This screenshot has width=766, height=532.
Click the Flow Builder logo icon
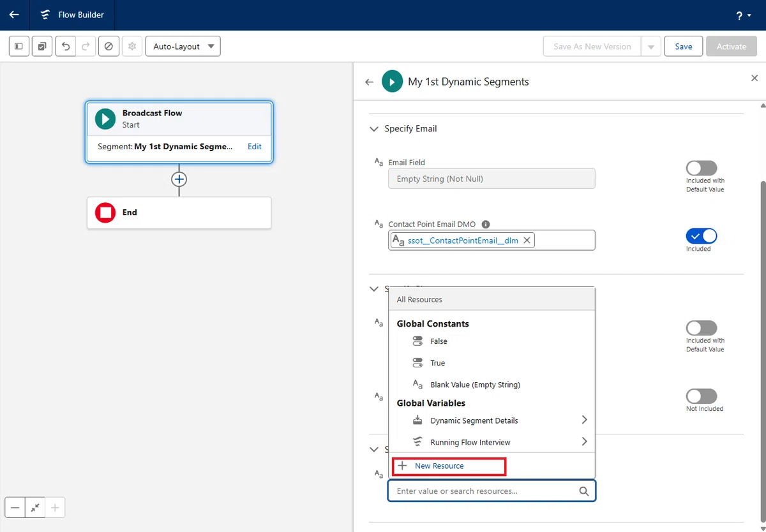click(45, 15)
